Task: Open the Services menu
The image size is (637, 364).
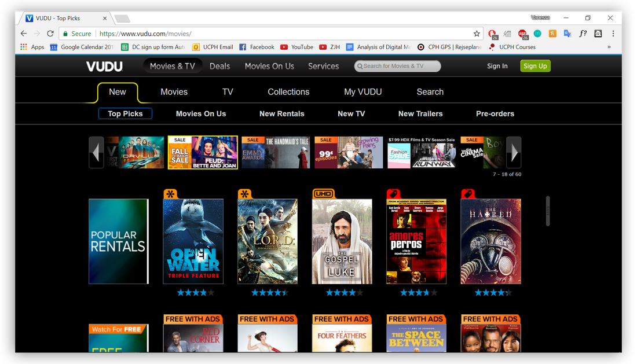Action: [323, 66]
